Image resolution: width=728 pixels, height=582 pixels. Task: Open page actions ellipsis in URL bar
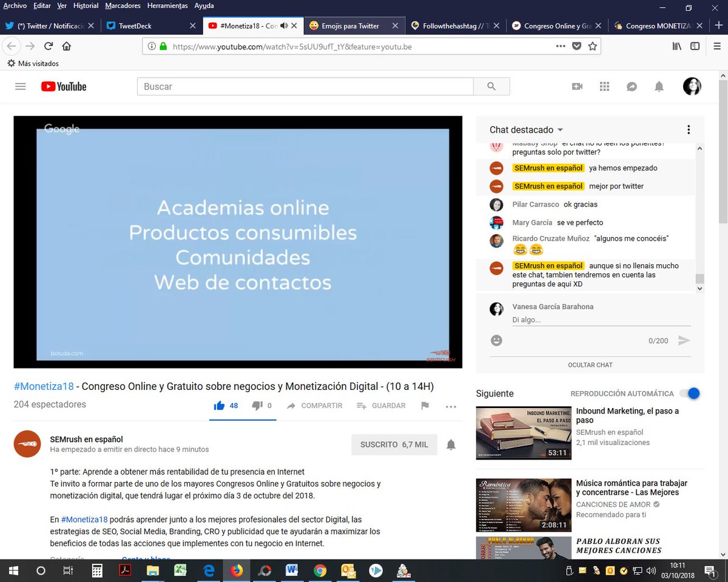561,46
